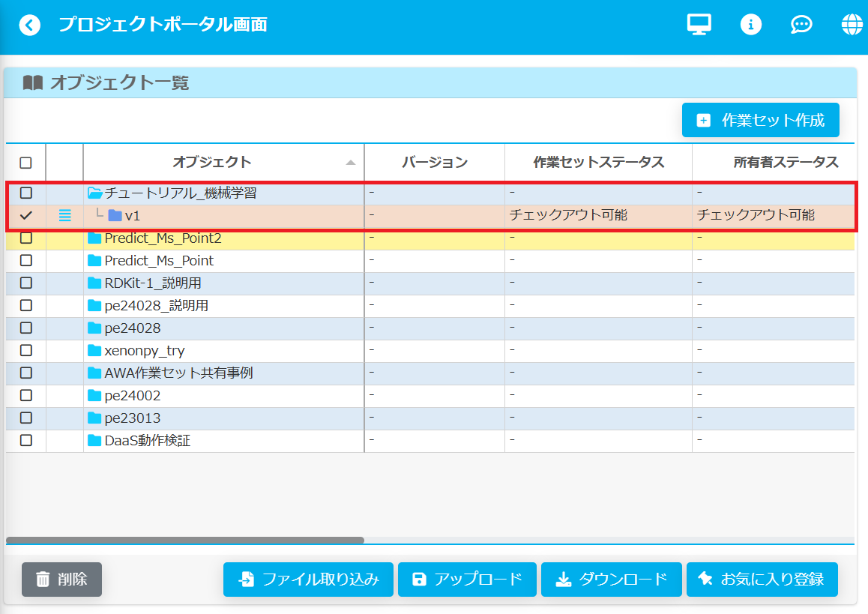Click the xenonpy_try folder icon

[x=94, y=351]
